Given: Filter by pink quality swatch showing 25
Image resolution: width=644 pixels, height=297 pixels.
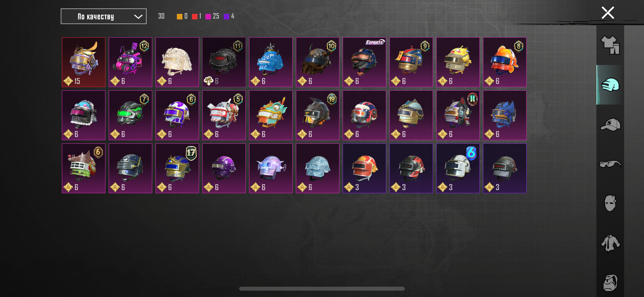Looking at the screenshot, I should click(x=208, y=16).
